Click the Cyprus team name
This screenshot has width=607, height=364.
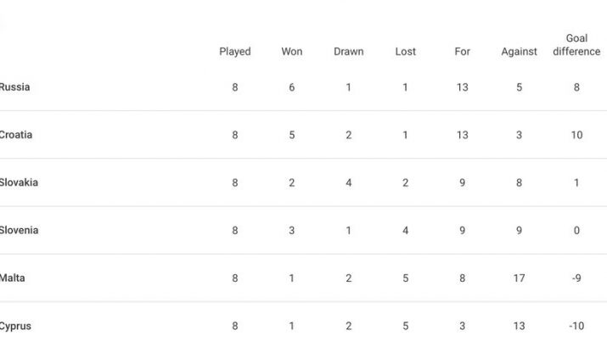[x=16, y=326]
